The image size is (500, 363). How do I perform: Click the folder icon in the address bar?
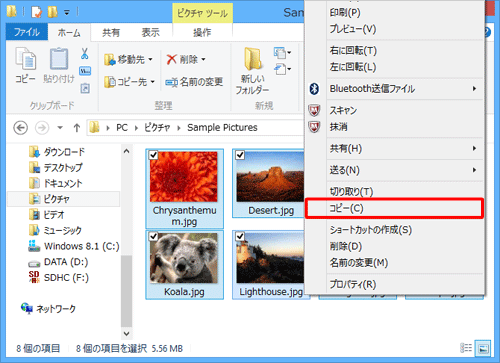pos(94,127)
